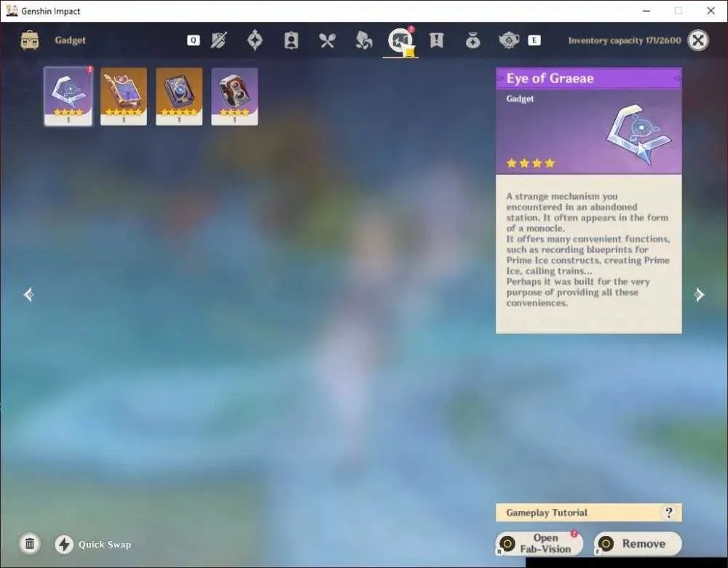The width and height of the screenshot is (728, 568).
Task: Select the five-star compass book gadget
Action: coord(179,96)
